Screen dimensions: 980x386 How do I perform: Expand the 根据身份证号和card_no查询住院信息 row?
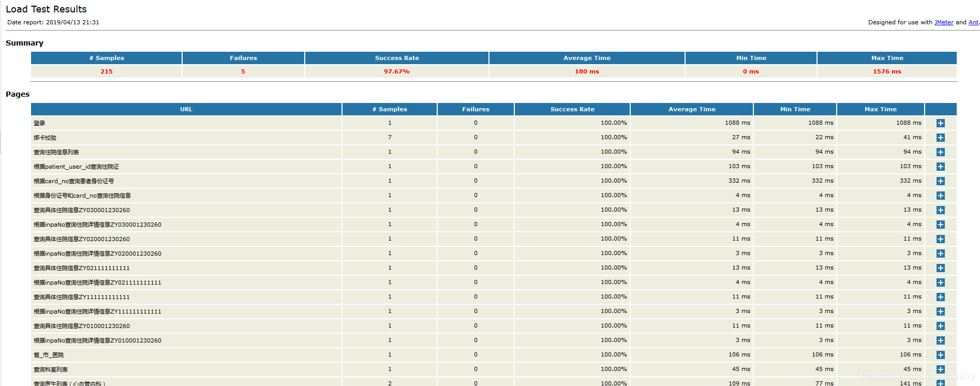coord(941,196)
